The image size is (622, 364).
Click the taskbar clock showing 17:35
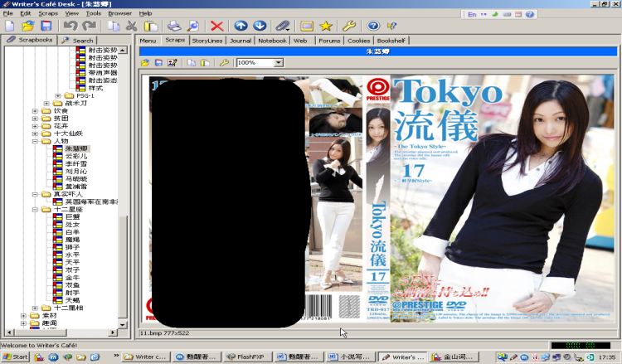tap(607, 357)
